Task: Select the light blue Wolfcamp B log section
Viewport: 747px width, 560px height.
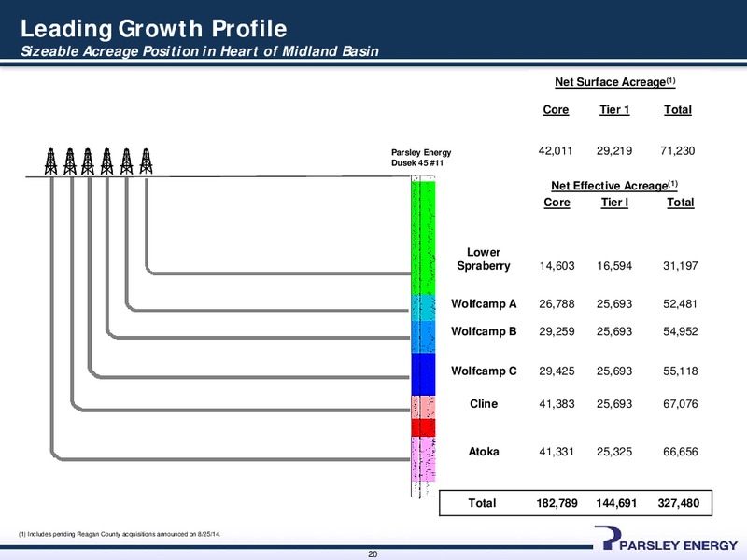Action: 424,337
